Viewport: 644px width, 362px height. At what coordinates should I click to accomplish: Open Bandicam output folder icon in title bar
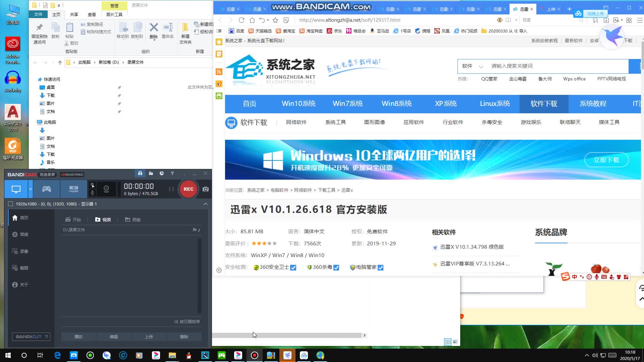point(151,173)
